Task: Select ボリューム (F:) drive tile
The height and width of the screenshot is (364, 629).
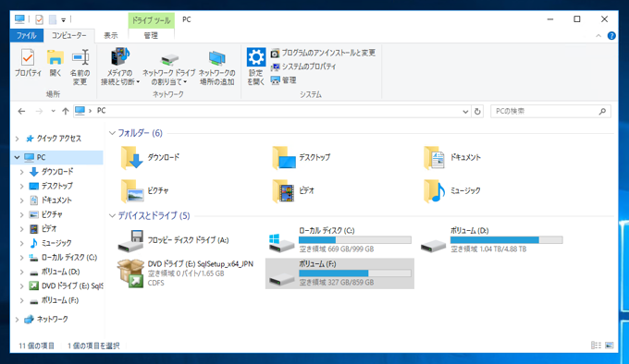Action: coord(339,273)
